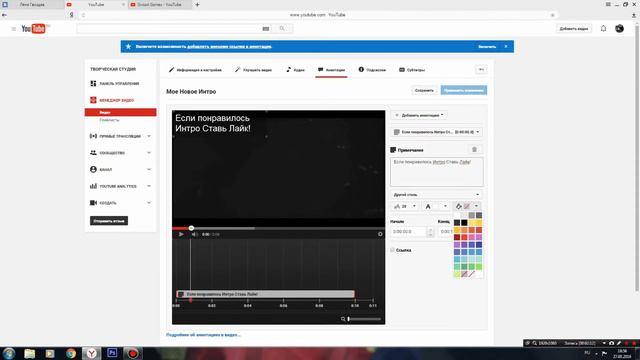Click the Сохранить button
Screen dimensions: 640x360
[424, 90]
